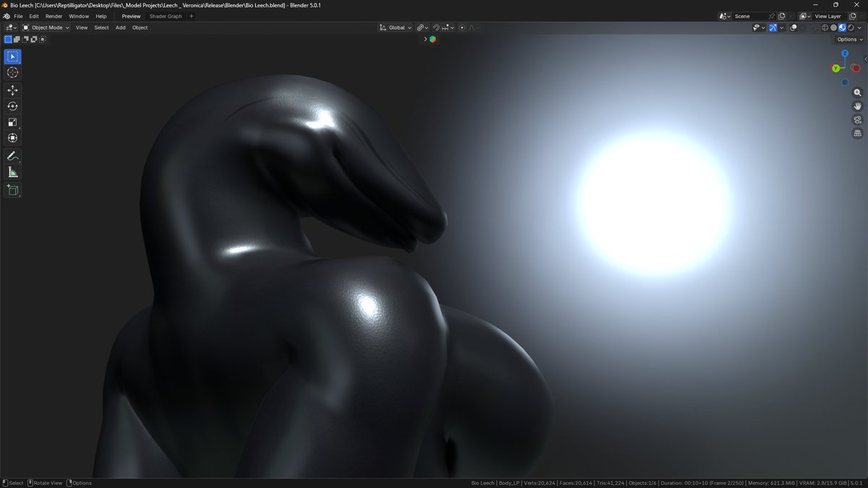The image size is (868, 488).
Task: Switch to Material Preview shading
Action: pyautogui.click(x=842, y=27)
